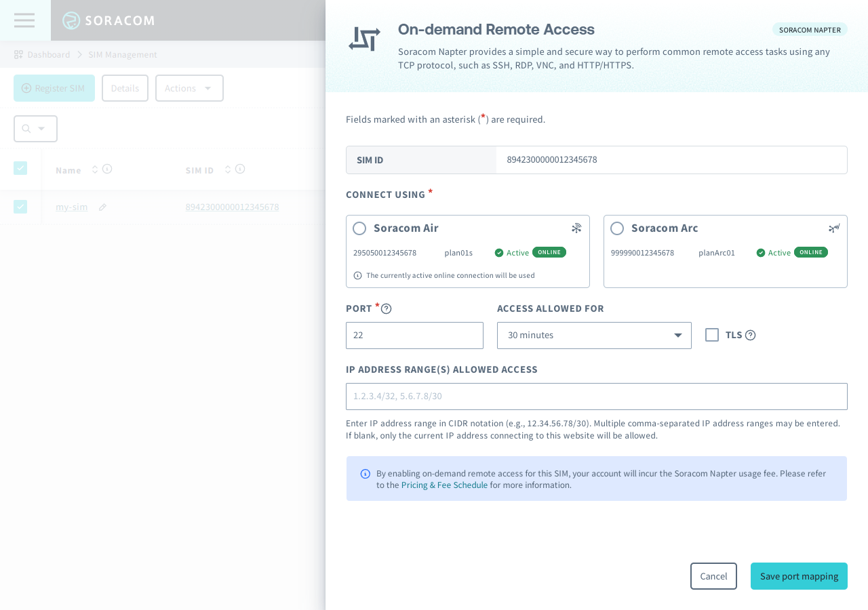Viewport: 868px width, 610px height.
Task: Select the Soracom Arc radio button
Action: point(617,228)
